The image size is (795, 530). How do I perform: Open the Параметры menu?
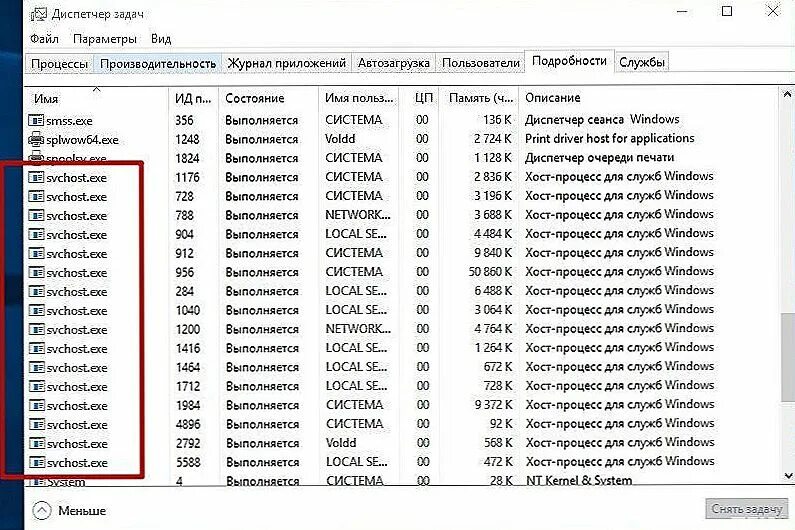click(104, 39)
